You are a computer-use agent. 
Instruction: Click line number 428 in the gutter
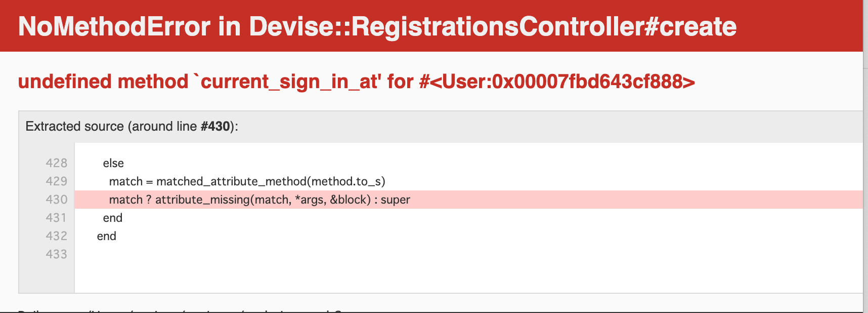(x=56, y=163)
